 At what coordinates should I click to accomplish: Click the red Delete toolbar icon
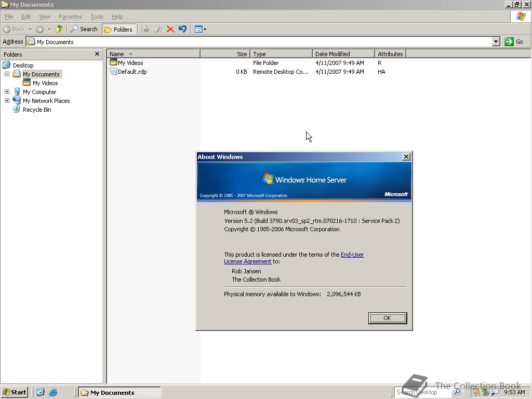[170, 29]
